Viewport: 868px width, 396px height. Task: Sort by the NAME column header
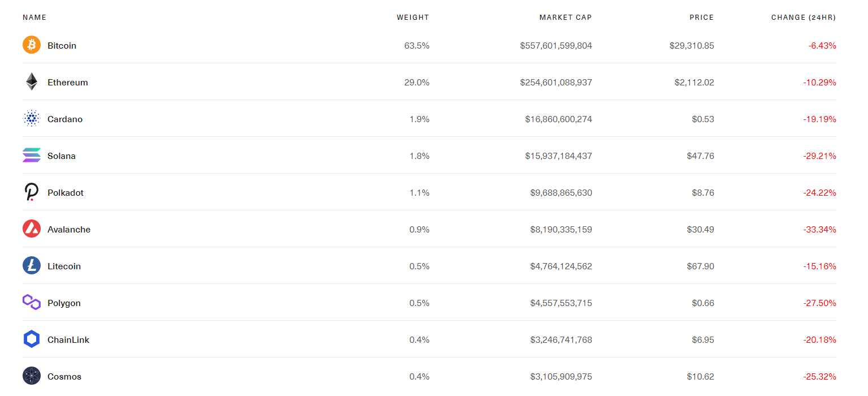[34, 18]
